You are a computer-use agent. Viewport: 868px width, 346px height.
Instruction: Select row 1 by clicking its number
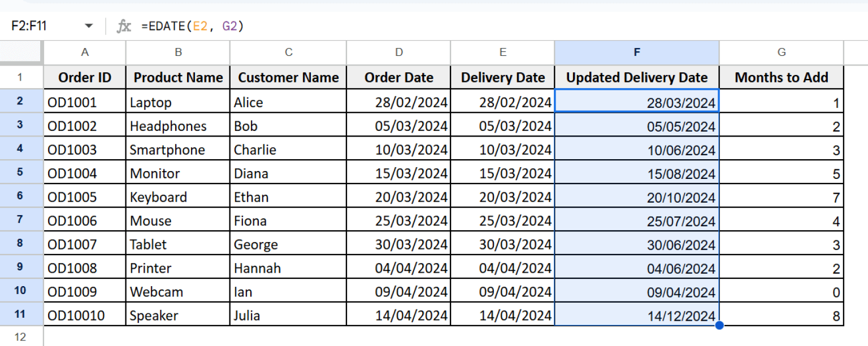pyautogui.click(x=21, y=77)
